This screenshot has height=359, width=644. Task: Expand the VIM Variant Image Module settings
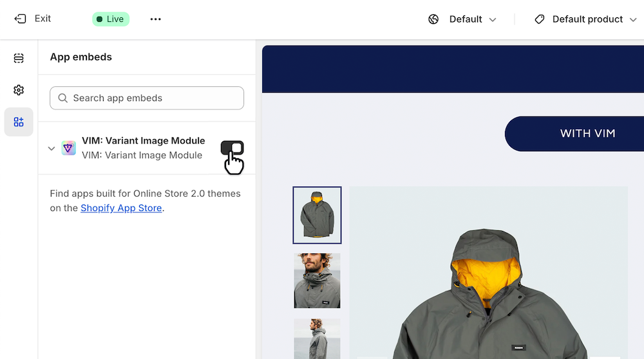coord(52,149)
